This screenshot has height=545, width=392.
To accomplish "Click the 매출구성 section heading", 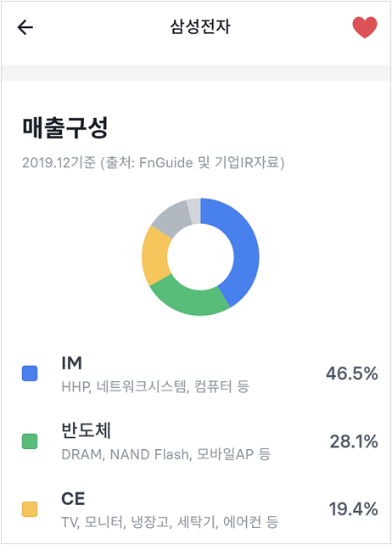I will point(65,128).
